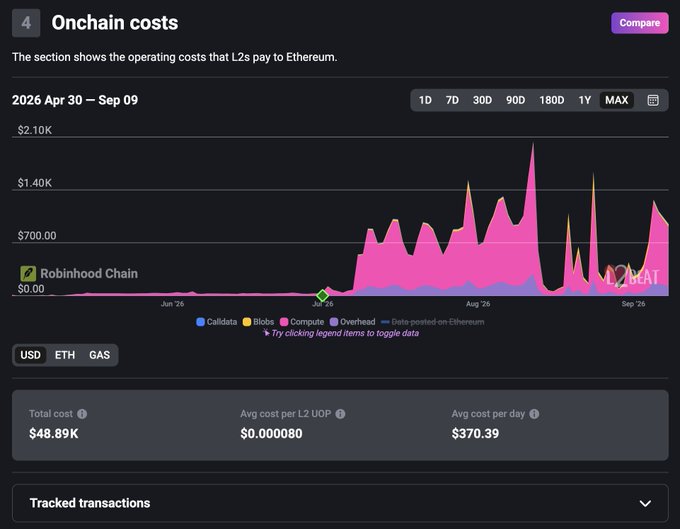Select the 180D time range
The height and width of the screenshot is (529, 680).
click(x=552, y=100)
